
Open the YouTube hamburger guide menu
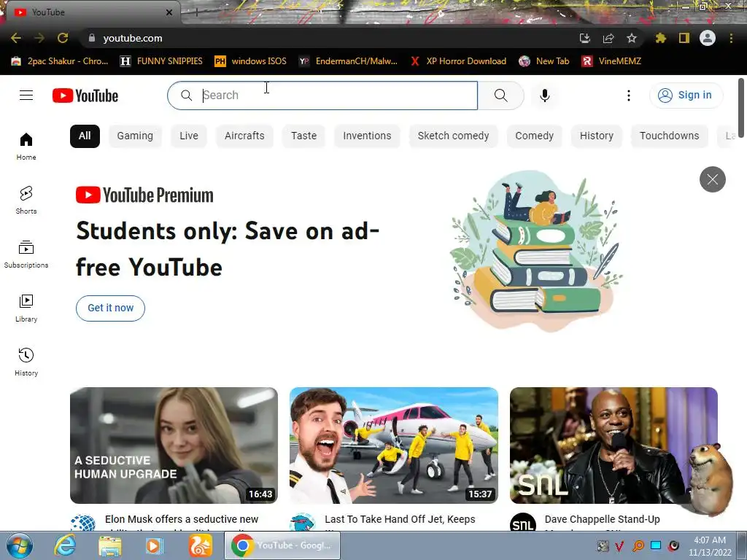26,96
